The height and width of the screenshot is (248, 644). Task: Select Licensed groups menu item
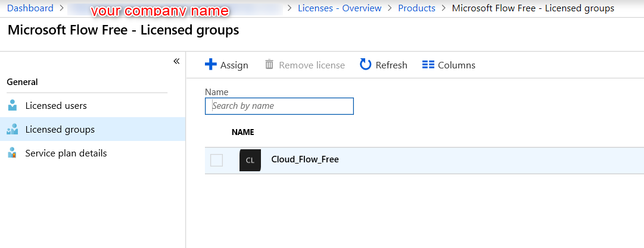[x=92, y=129]
